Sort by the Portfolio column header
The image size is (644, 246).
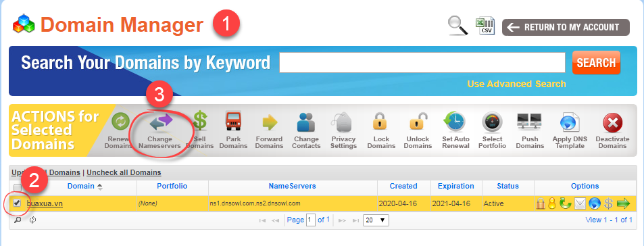coord(172,186)
